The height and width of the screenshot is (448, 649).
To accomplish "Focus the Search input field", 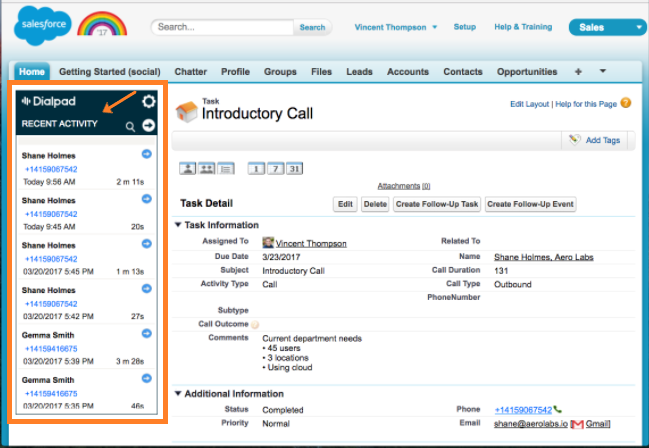I will tap(222, 27).
